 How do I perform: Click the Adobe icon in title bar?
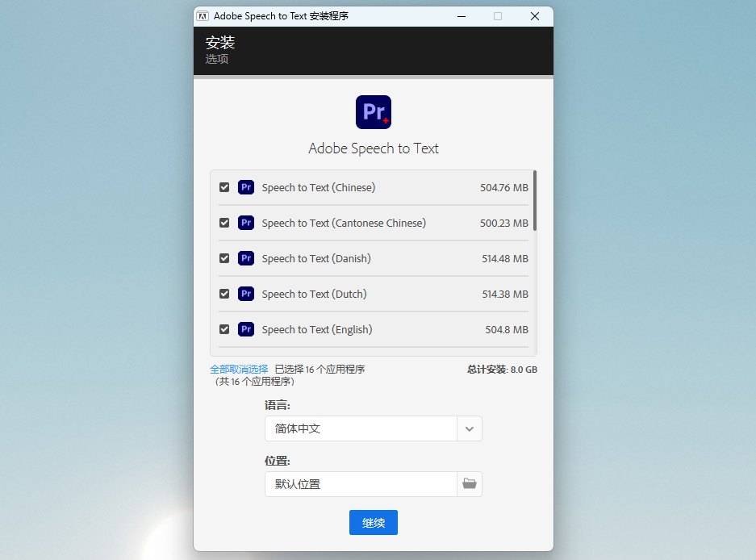coord(203,16)
